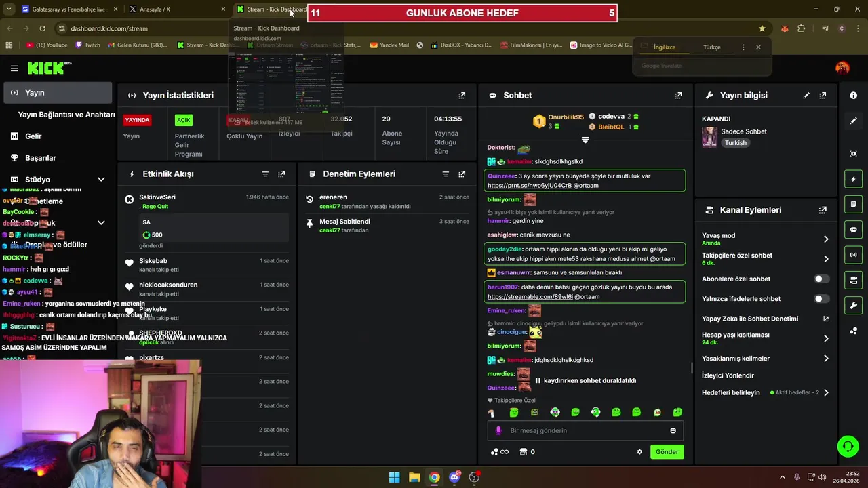868x488 pixels.
Task: Pop out the Yayın bilgisi panel
Action: click(x=823, y=96)
